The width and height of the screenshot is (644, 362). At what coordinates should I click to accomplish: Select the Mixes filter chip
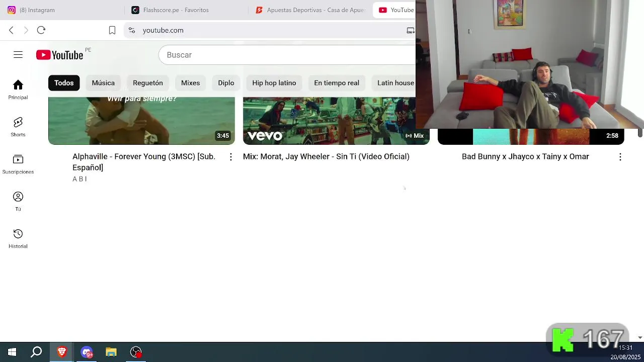pos(190,83)
